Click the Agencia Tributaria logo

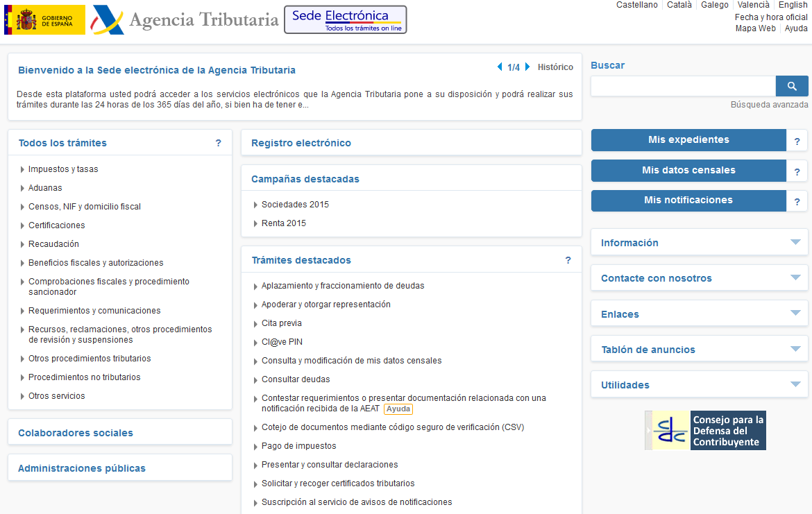click(x=185, y=20)
